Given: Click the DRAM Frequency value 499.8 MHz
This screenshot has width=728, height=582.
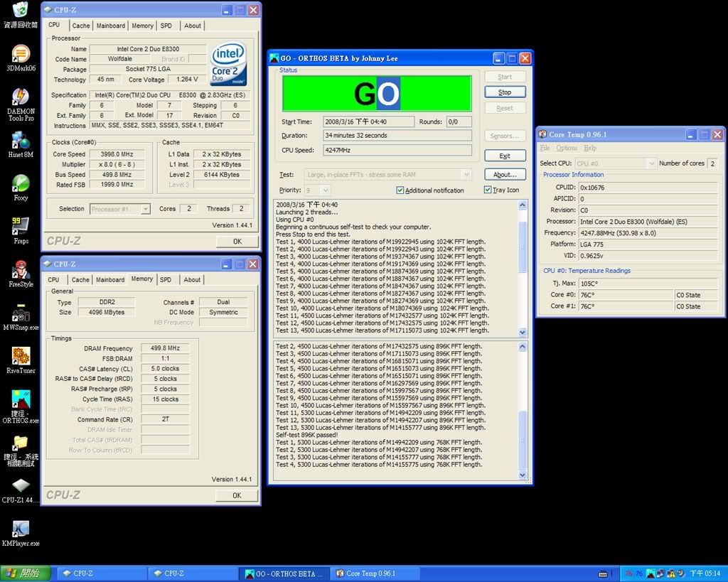Looking at the screenshot, I should click(165, 348).
